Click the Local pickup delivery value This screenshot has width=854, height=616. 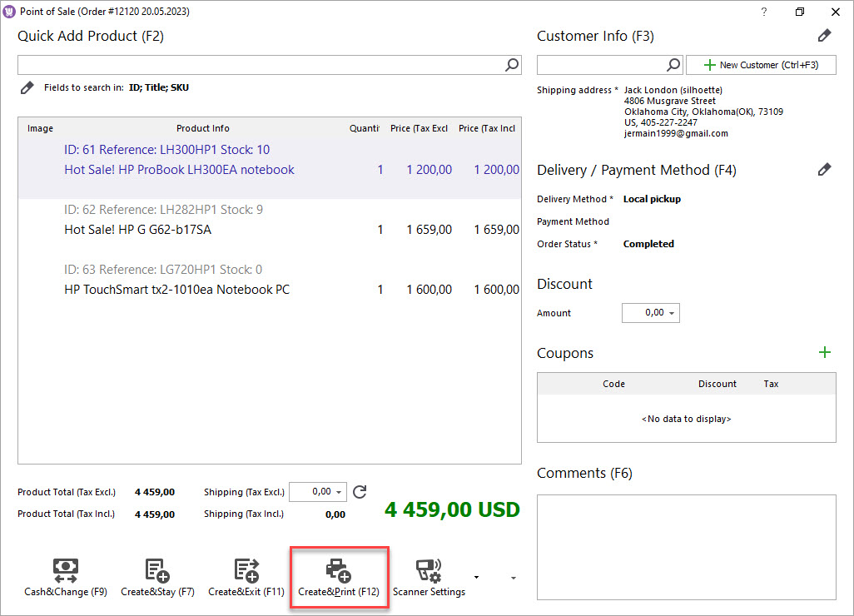click(x=652, y=199)
